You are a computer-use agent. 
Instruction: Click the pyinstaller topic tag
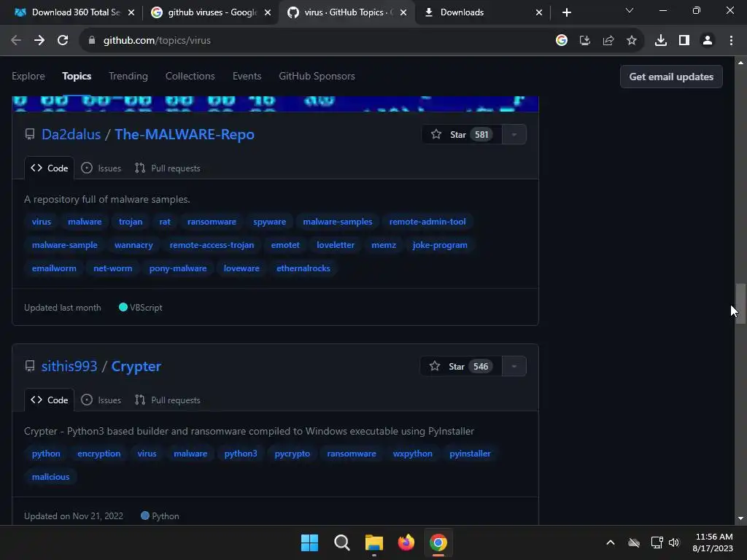click(470, 454)
